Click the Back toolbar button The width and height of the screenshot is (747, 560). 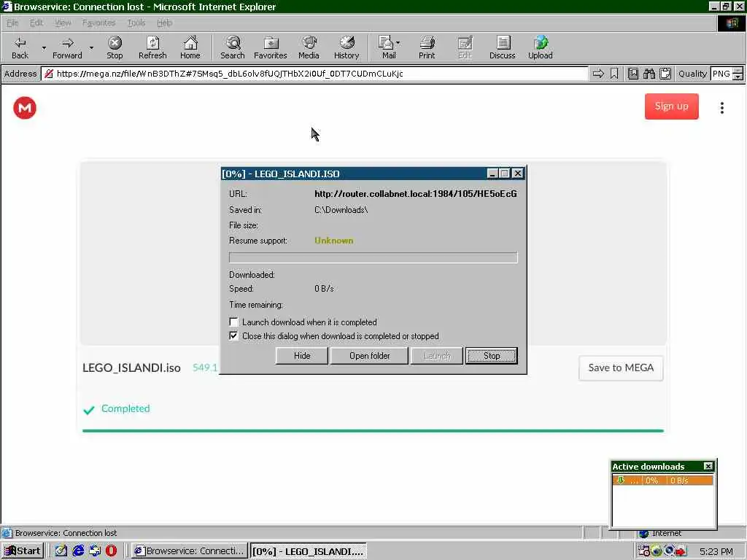coord(20,47)
